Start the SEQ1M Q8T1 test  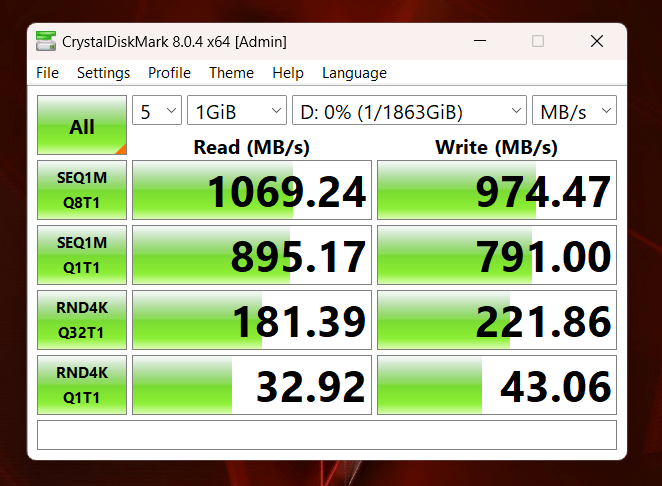click(x=82, y=190)
